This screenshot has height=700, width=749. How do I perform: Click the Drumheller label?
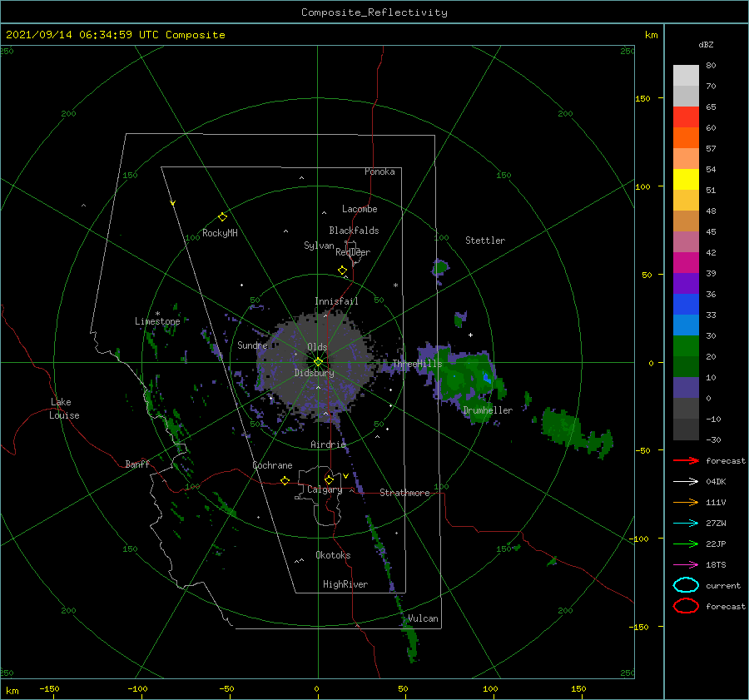pos(488,410)
